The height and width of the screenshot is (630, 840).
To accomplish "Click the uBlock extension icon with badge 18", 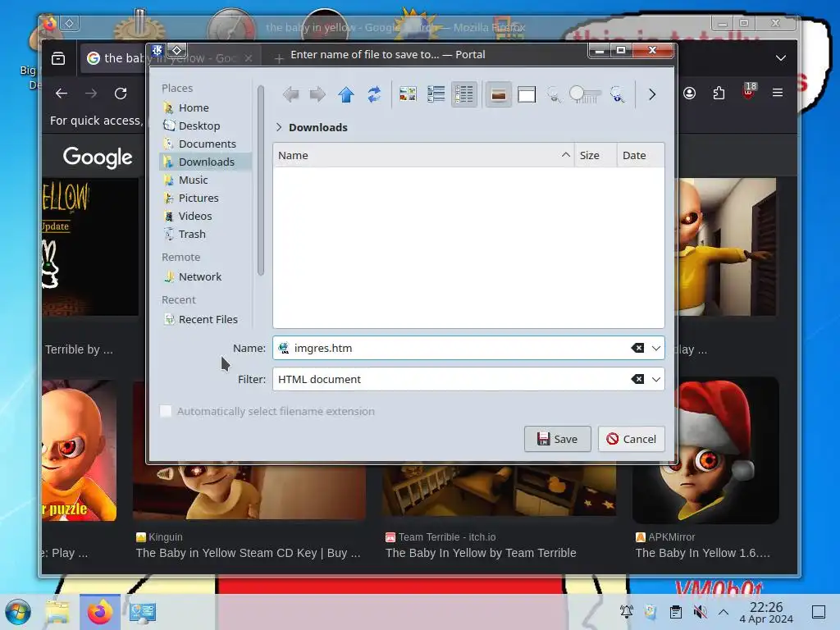I will pyautogui.click(x=749, y=92).
